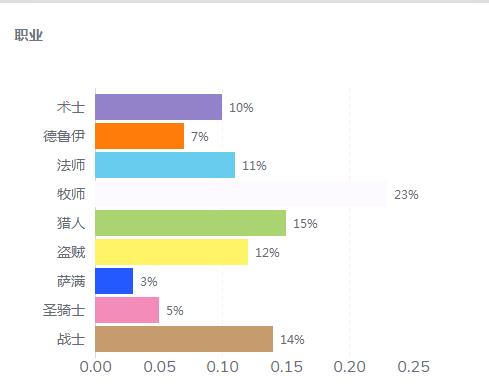Select the 德鲁伊 axis label
Viewport: 489px width, 390px height.
[64, 136]
